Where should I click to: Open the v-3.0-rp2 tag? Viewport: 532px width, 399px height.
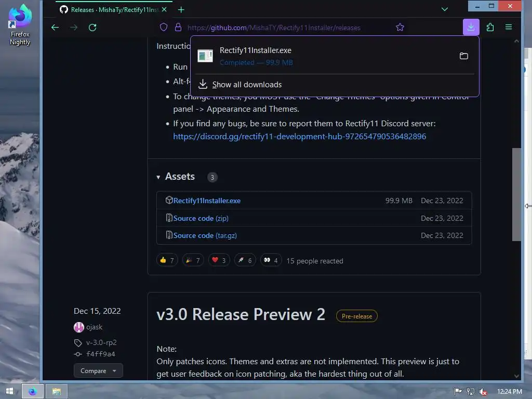101,343
